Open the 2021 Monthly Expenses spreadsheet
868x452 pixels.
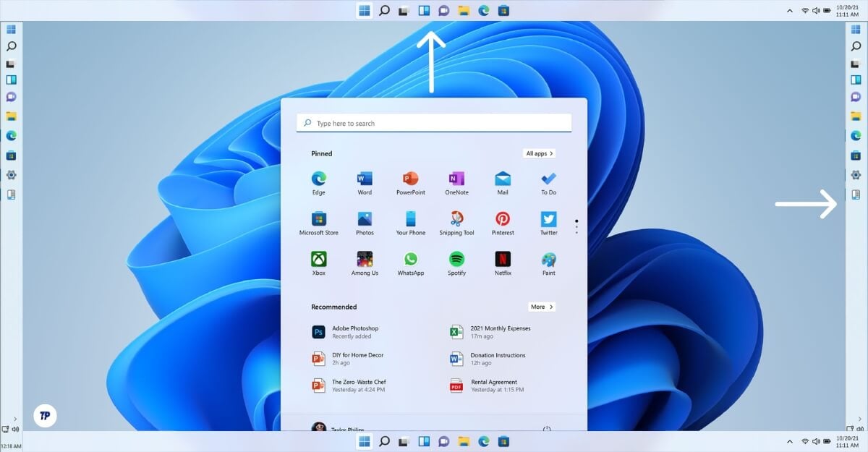490,332
